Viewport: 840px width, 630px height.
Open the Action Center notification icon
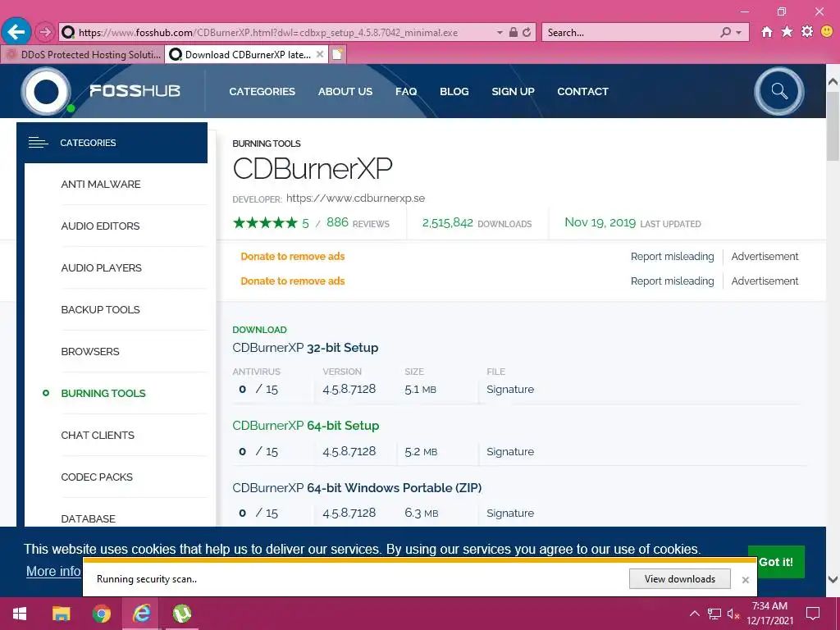pyautogui.click(x=813, y=614)
